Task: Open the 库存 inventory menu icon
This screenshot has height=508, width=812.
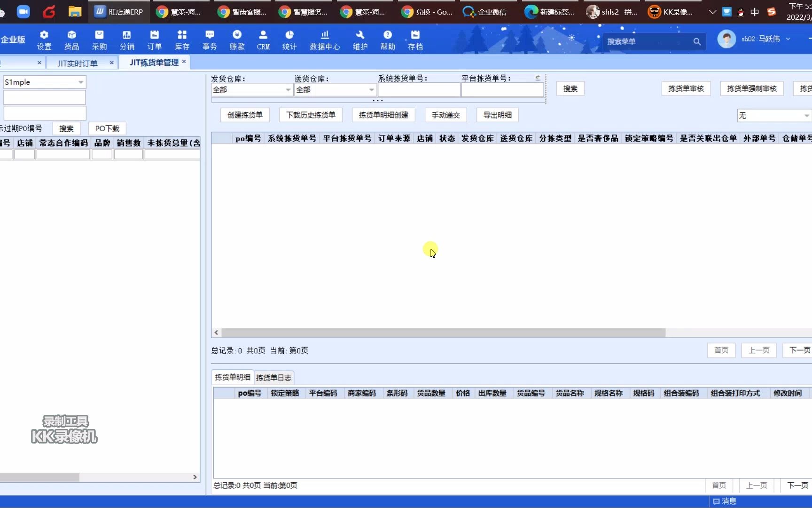Action: (182, 40)
